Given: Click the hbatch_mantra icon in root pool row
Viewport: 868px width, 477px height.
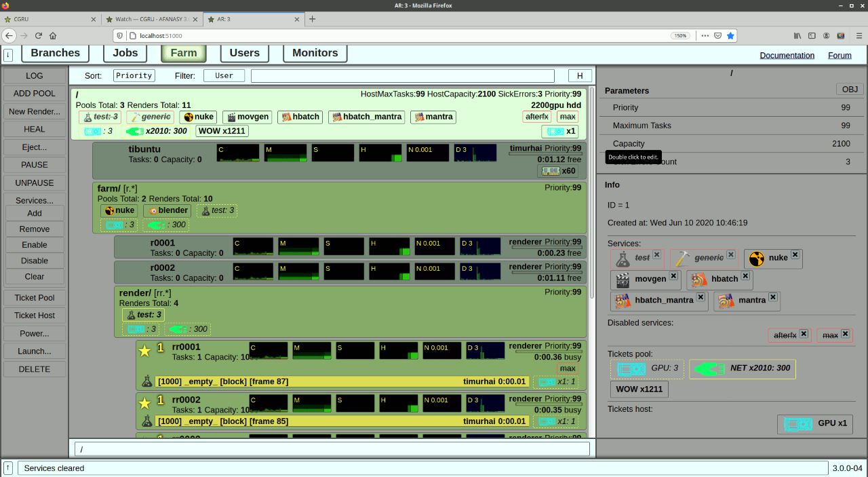Looking at the screenshot, I should 336,117.
